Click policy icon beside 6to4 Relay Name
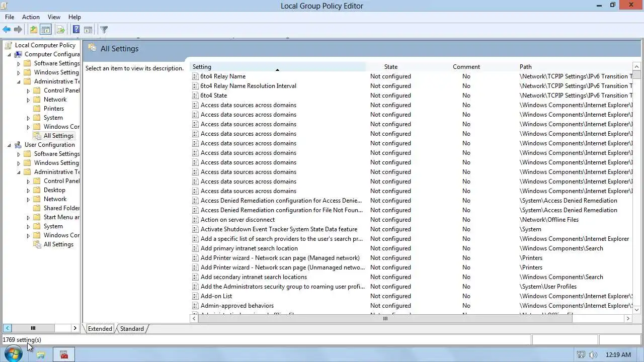The width and height of the screenshot is (644, 362). click(196, 76)
